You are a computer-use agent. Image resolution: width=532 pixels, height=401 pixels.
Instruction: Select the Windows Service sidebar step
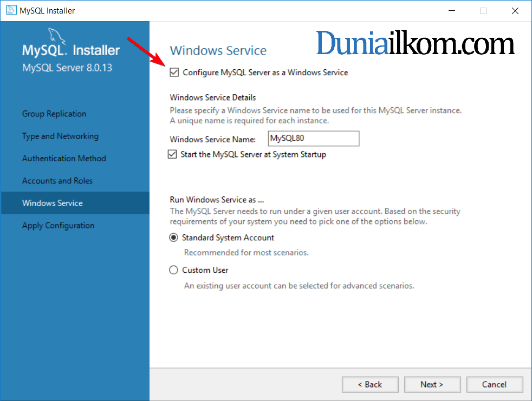pos(75,203)
